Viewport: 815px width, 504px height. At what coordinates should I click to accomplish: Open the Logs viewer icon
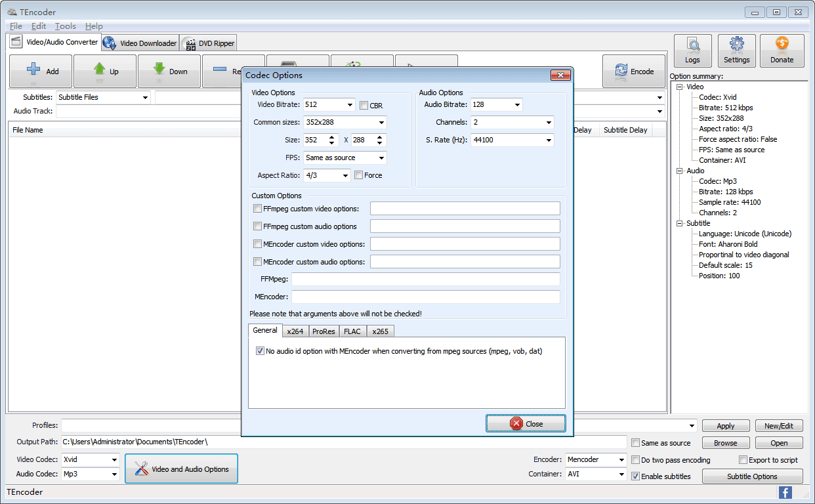tap(692, 45)
